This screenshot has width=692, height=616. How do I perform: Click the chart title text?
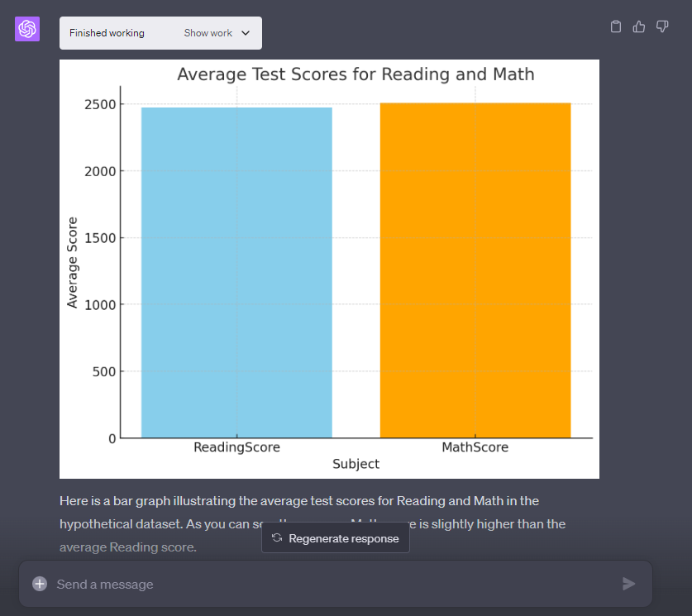(x=356, y=74)
